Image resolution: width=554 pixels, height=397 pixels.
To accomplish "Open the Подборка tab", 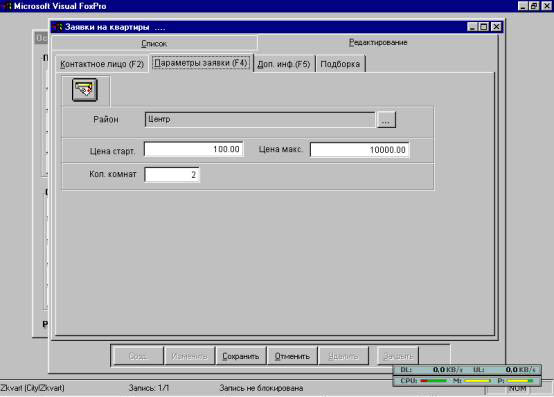I will (x=340, y=64).
